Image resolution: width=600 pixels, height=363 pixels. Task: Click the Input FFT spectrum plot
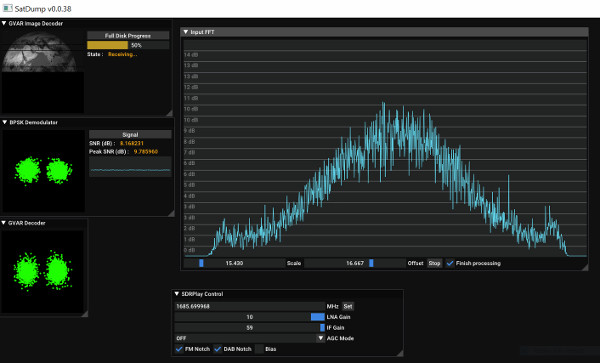tap(385, 148)
